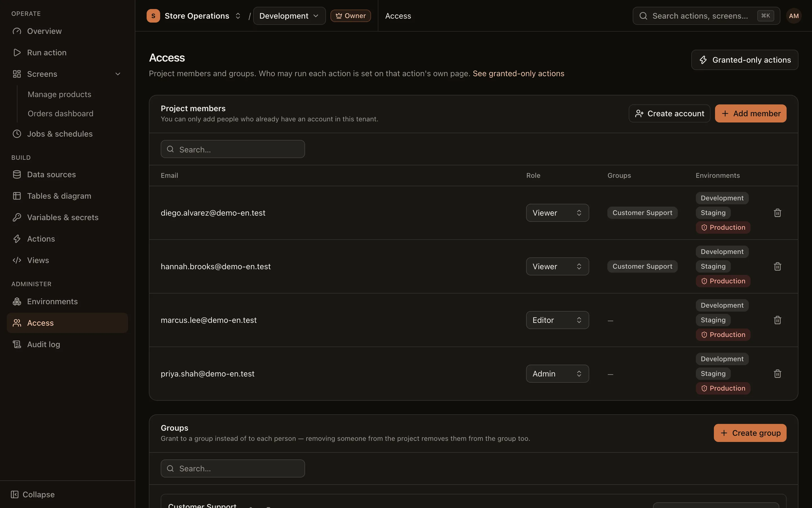812x508 pixels.
Task: Open the Development environment dropdown
Action: click(289, 16)
